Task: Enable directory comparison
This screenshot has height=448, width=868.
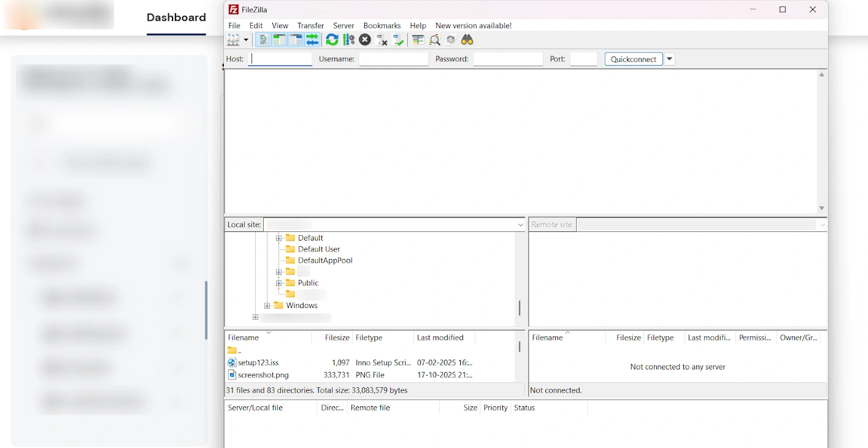Action: click(x=435, y=39)
